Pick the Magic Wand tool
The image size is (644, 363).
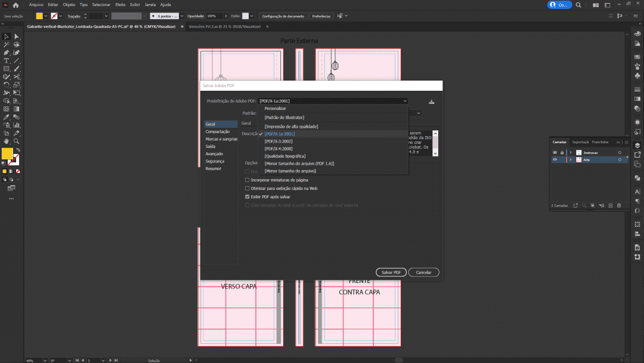point(7,45)
